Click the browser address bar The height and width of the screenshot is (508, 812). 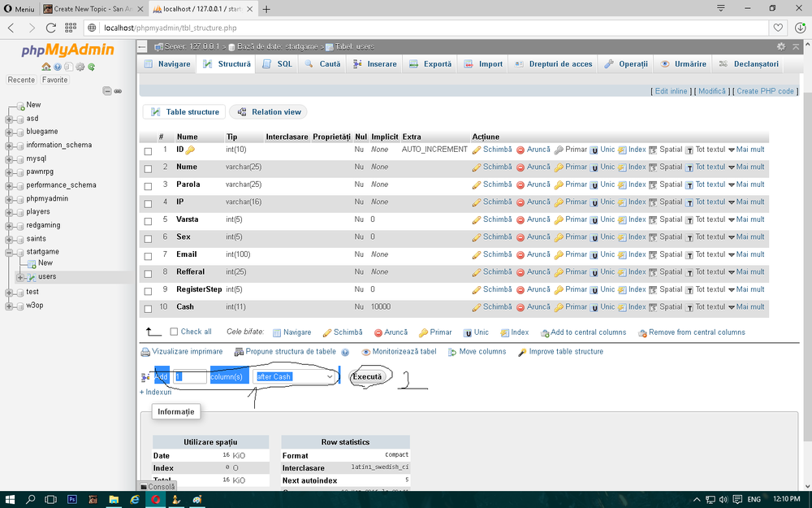tap(426, 28)
